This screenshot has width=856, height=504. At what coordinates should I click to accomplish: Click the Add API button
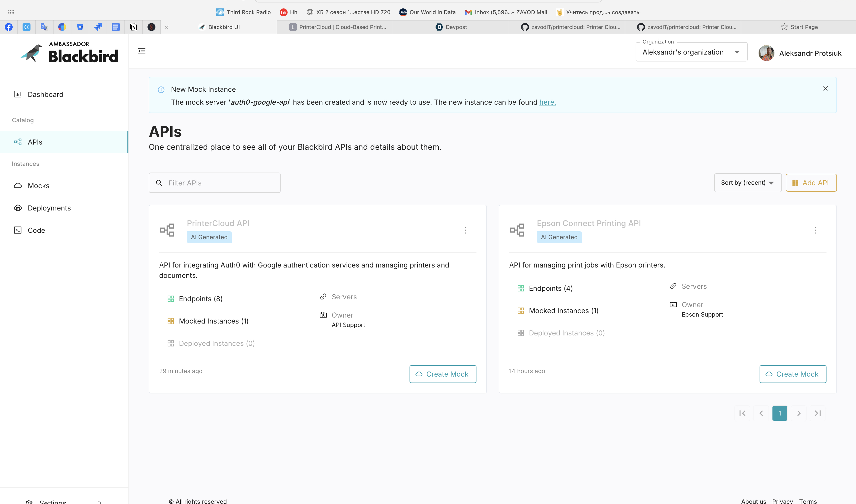811,183
